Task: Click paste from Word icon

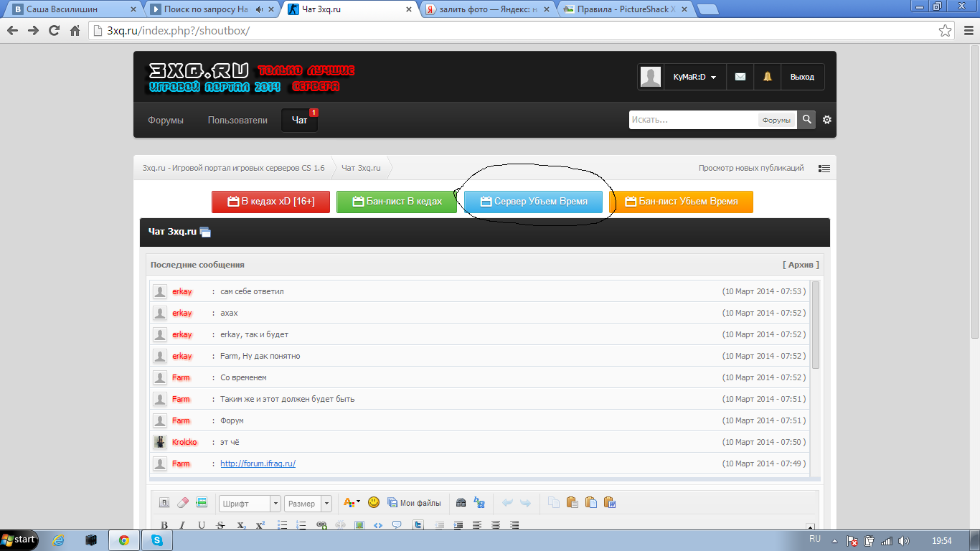Action: (610, 503)
